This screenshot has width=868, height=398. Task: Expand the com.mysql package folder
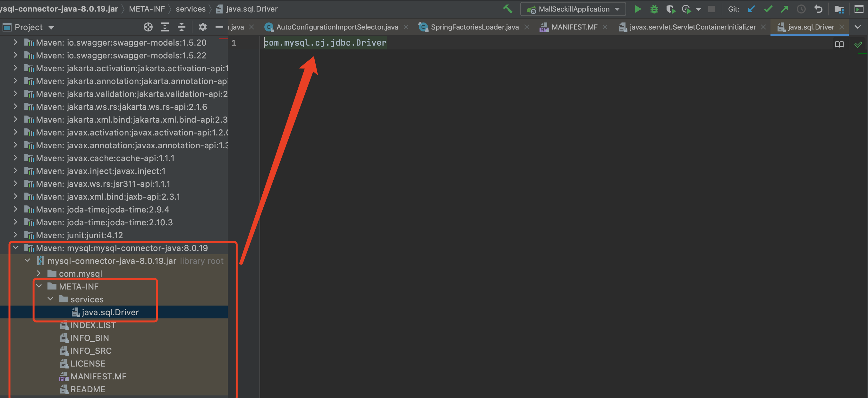coord(39,273)
